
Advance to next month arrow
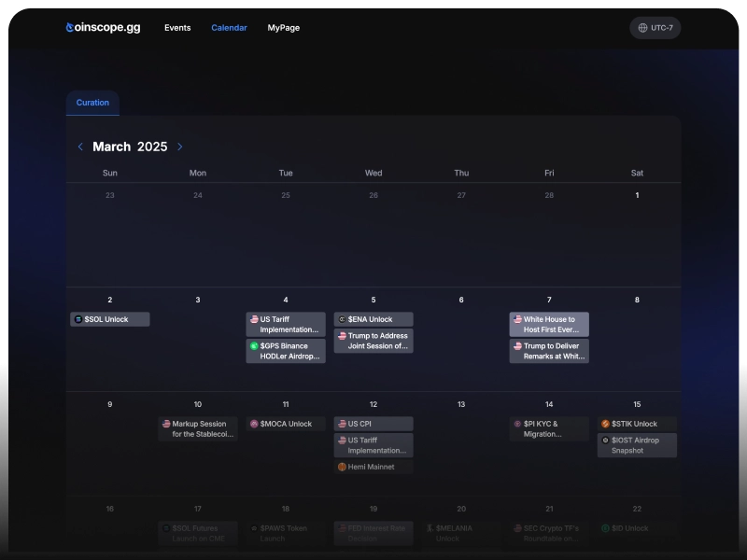179,147
